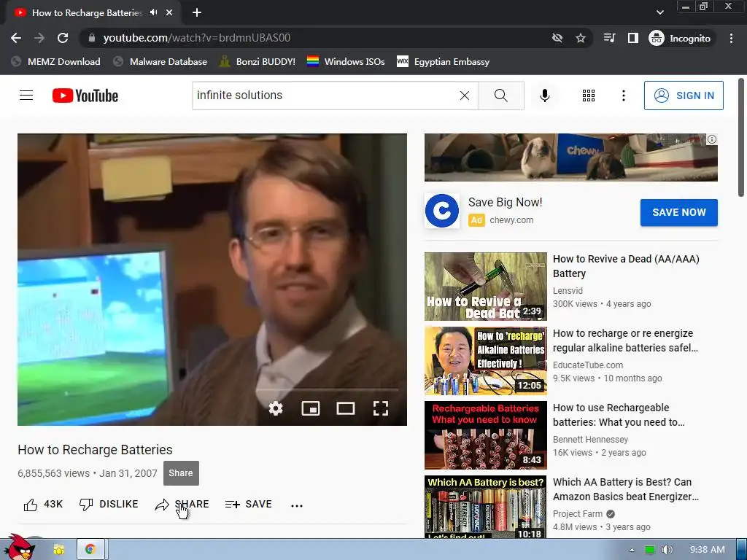Enter fullscreen on the video
The width and height of the screenshot is (747, 560).
[380, 408]
